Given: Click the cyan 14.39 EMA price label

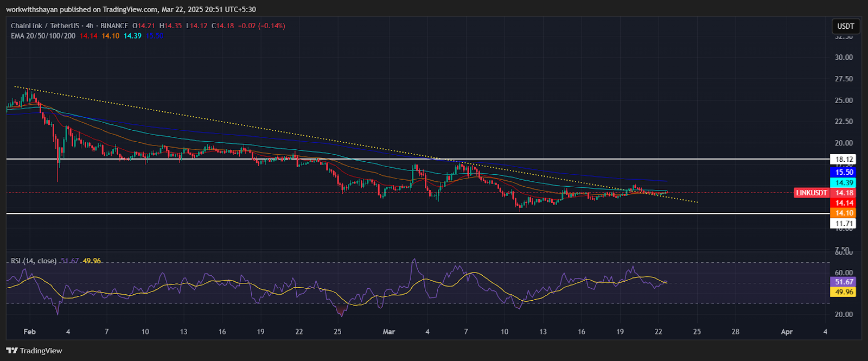Looking at the screenshot, I should click(x=844, y=183).
